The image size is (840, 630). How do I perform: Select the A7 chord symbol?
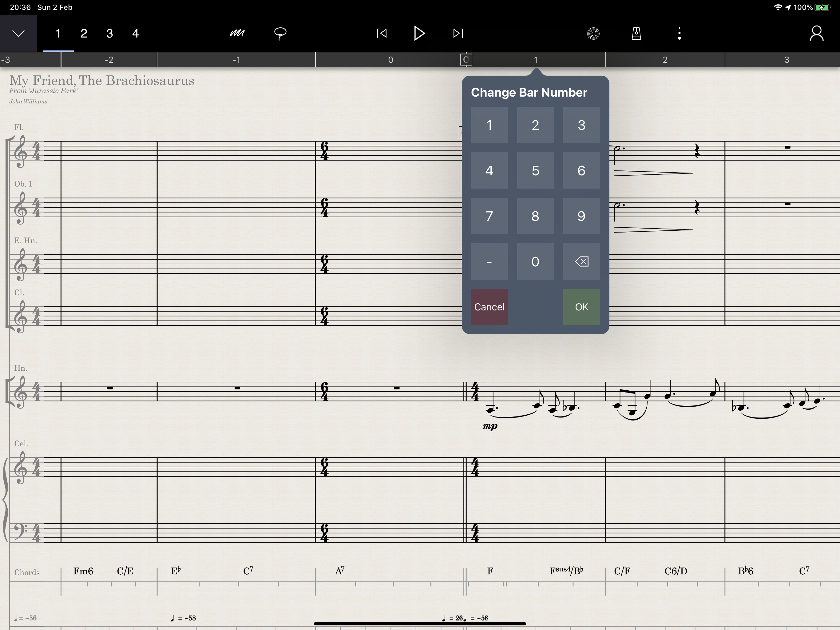click(339, 571)
